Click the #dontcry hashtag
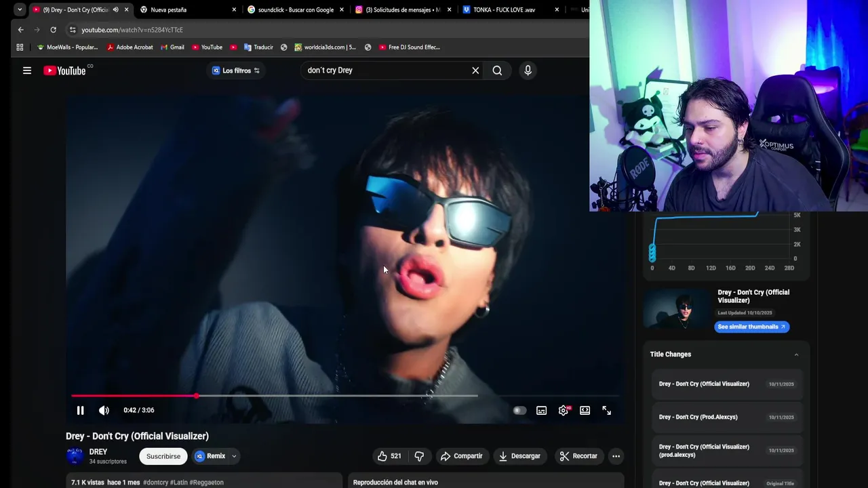This screenshot has width=868, height=488. tap(156, 483)
